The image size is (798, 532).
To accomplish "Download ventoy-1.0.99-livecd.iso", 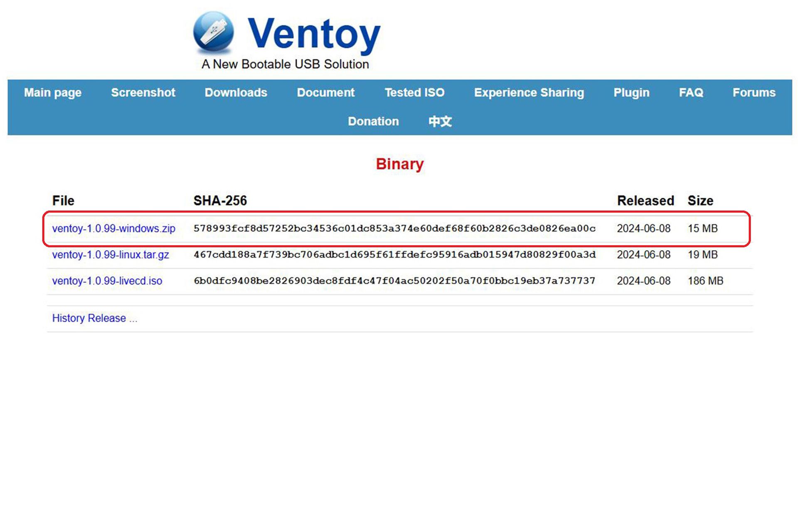I will (x=107, y=281).
